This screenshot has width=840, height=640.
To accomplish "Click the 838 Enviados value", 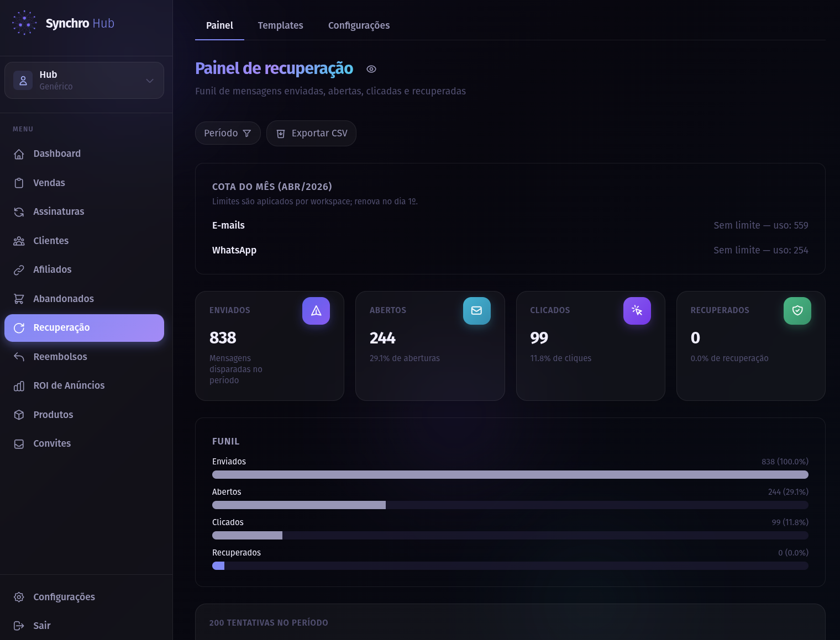I will tap(223, 337).
